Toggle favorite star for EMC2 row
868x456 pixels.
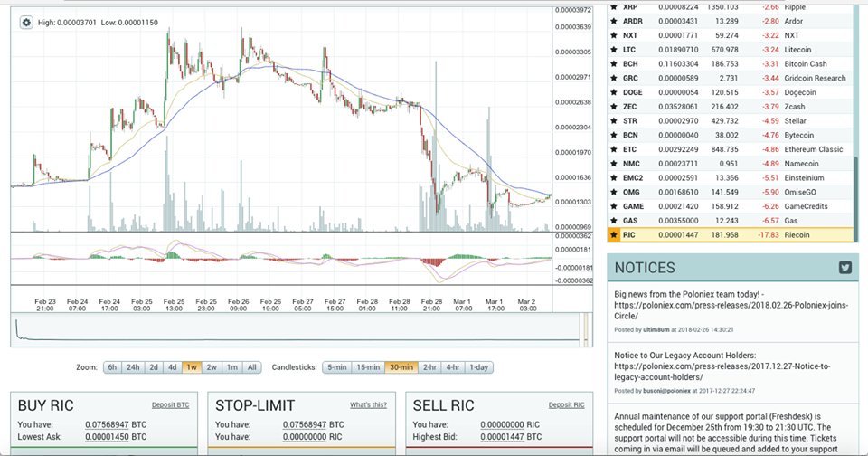pyautogui.click(x=613, y=178)
